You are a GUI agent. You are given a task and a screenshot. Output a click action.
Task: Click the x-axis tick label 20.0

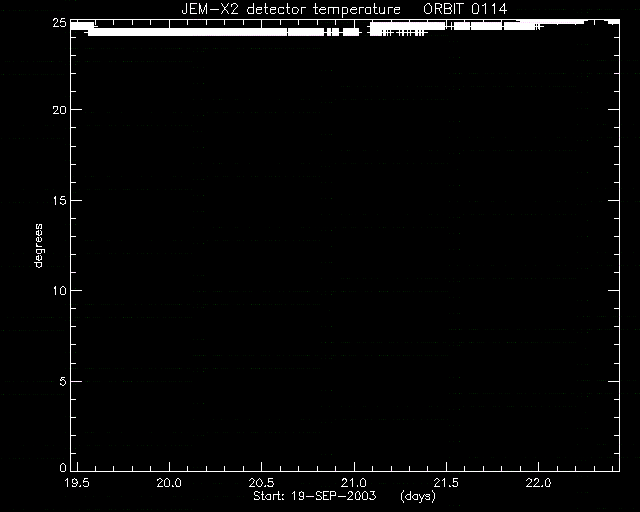coord(169,483)
